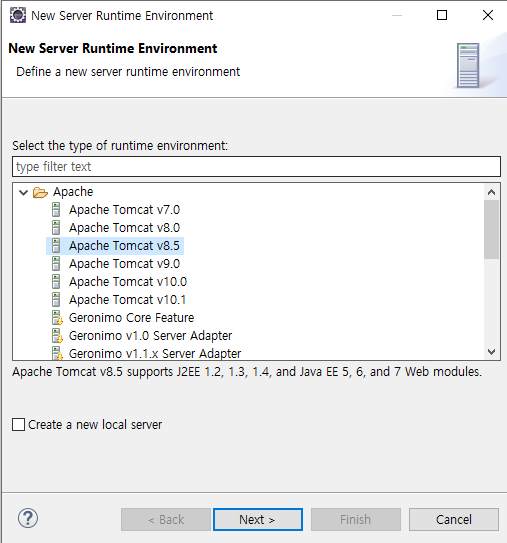This screenshot has height=543, width=507.
Task: Cancel the runtime environment wizard
Action: click(454, 519)
